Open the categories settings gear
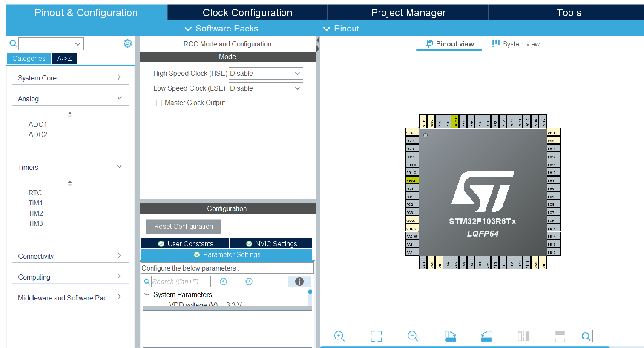 pyautogui.click(x=127, y=43)
